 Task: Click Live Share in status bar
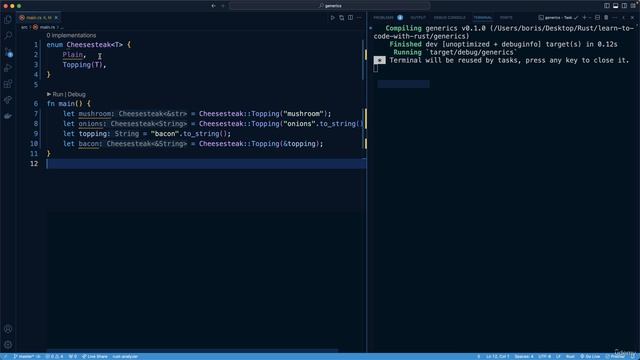pos(95,356)
